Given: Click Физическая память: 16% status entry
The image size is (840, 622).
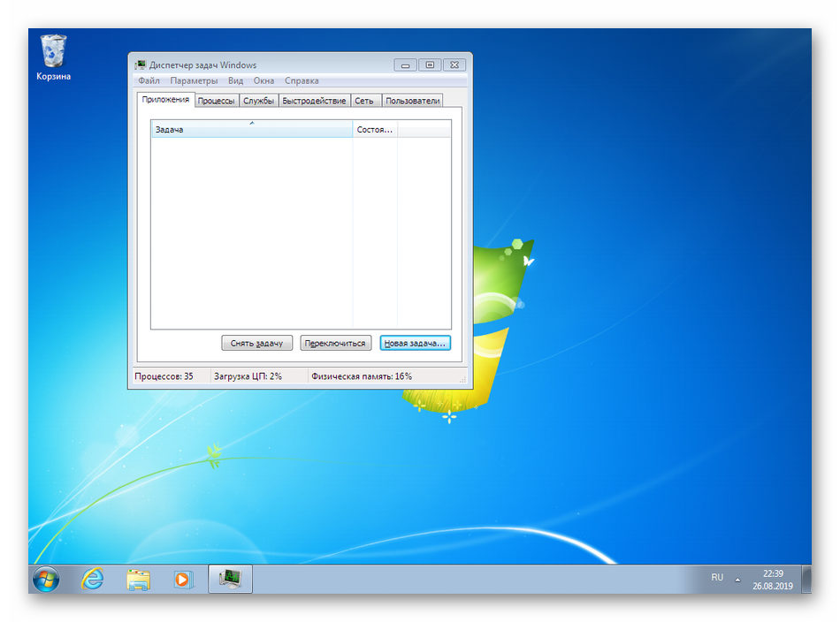Looking at the screenshot, I should (362, 376).
